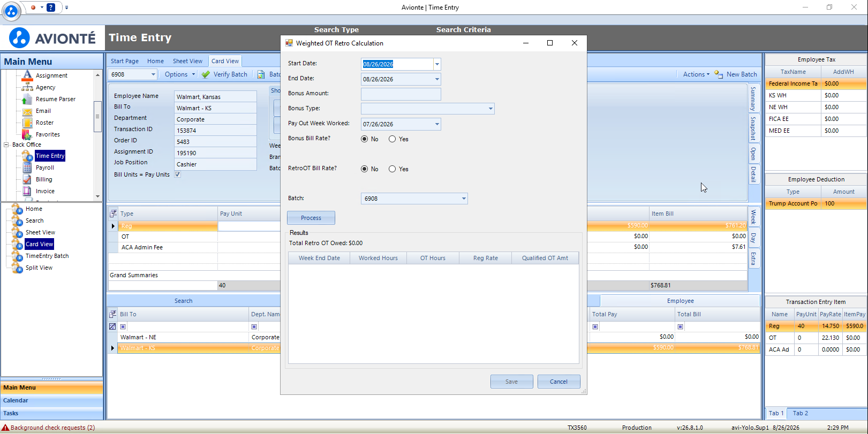Image resolution: width=868 pixels, height=434 pixels.
Task: Select the Split View tree item
Action: [39, 268]
